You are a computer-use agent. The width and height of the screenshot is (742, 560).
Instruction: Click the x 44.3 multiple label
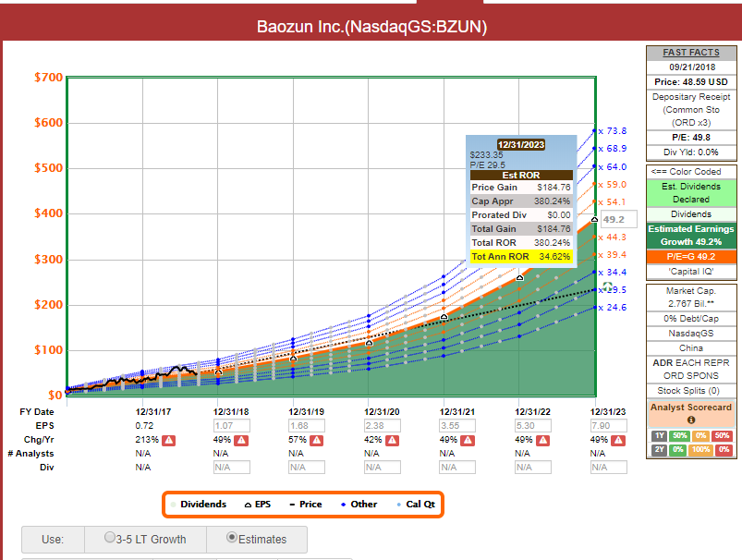(x=613, y=237)
